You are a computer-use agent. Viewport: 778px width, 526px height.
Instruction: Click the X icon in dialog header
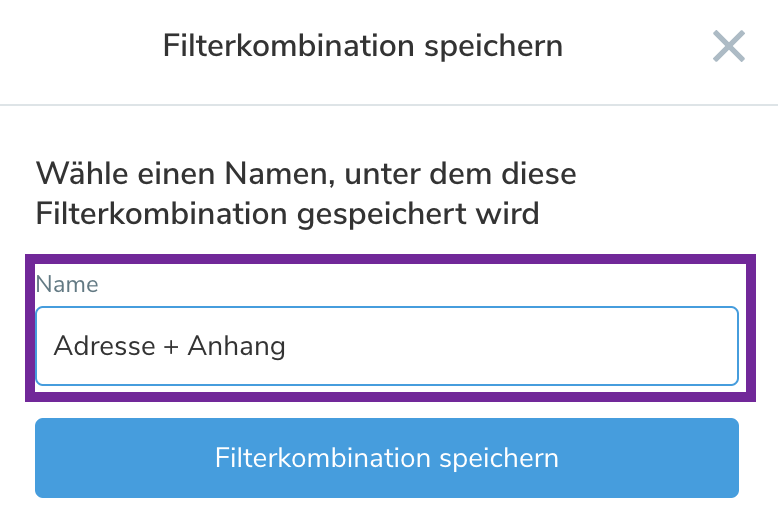[729, 46]
